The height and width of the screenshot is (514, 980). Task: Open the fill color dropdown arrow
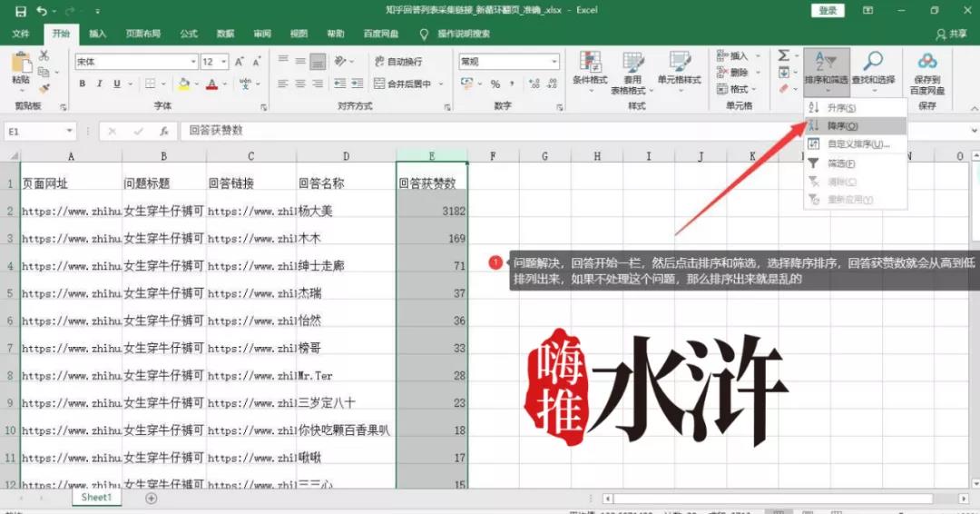(196, 84)
